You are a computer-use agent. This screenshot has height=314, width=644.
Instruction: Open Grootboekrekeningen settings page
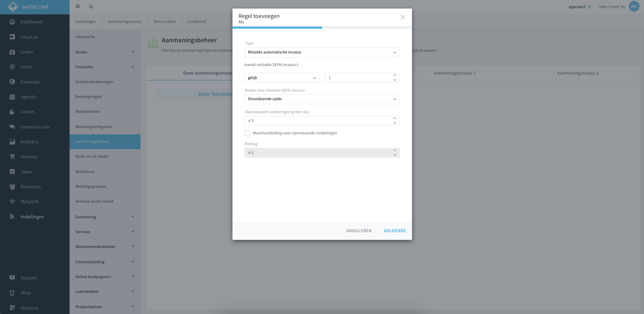pos(105,82)
